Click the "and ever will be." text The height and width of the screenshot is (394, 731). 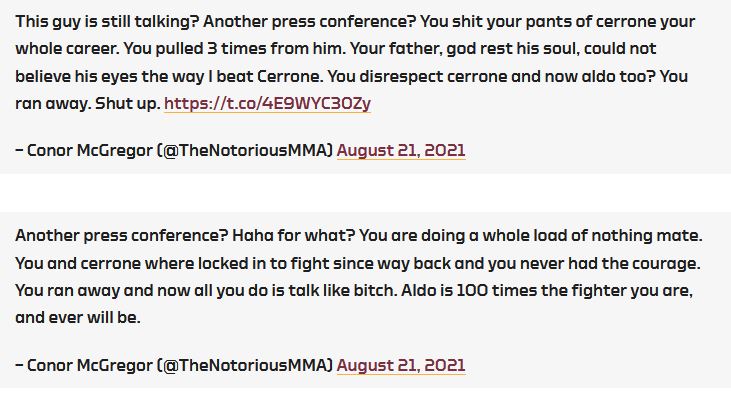point(77,318)
